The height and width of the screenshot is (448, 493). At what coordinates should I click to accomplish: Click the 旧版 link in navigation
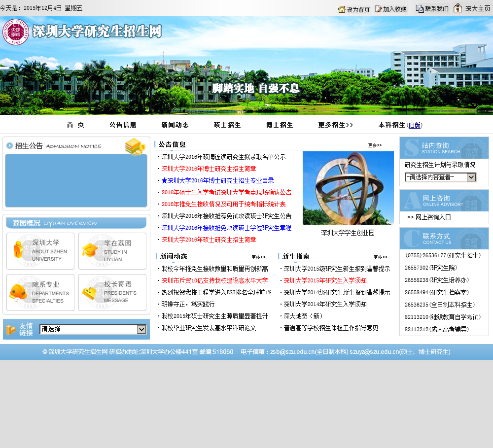[x=415, y=126]
